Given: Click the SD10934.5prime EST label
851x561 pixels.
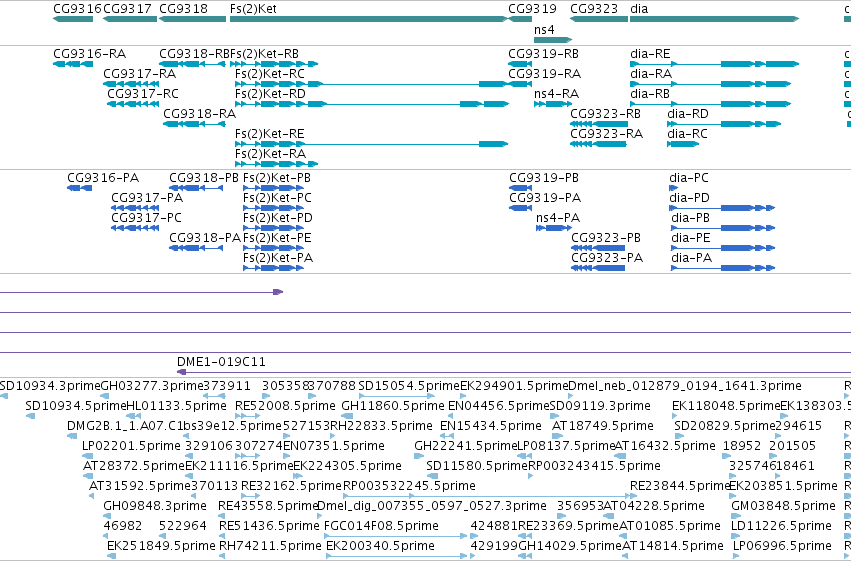Looking at the screenshot, I should click(x=75, y=406).
